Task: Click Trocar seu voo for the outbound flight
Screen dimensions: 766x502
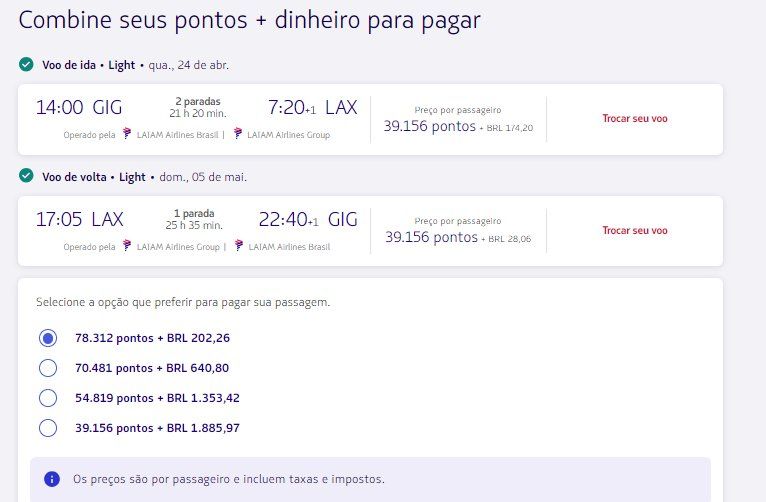Action: [634, 118]
